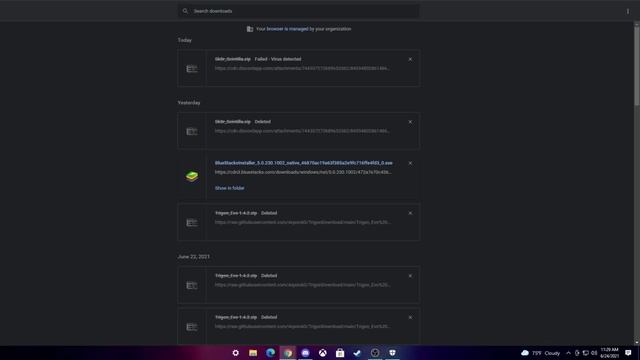
Task: Click the organization building icon
Action: pos(250,29)
